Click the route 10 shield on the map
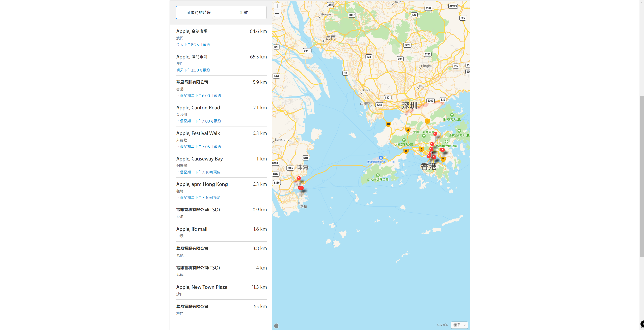The image size is (644, 330). [x=388, y=124]
